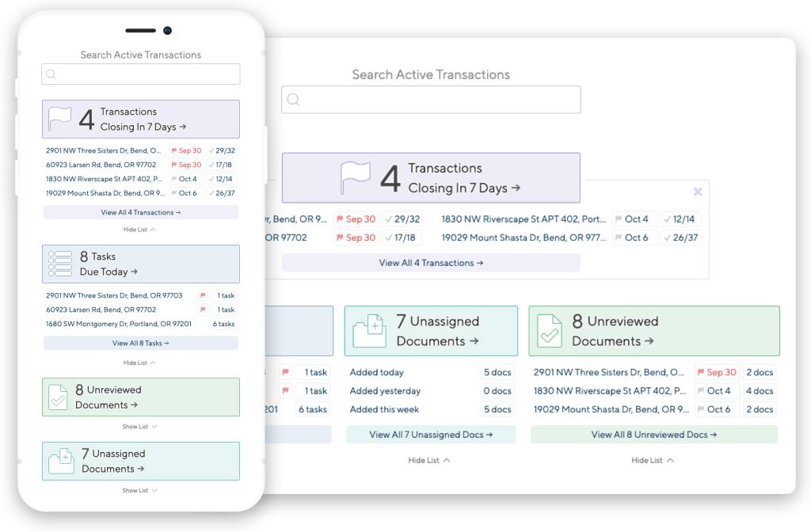The height and width of the screenshot is (532, 811).
Task: Click the mobile Unassigned Documents folder icon
Action: [x=61, y=461]
